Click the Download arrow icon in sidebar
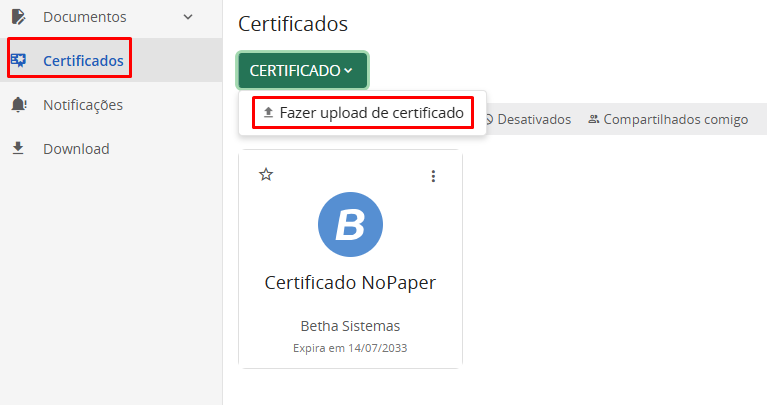Image resolution: width=767 pixels, height=405 pixels. click(x=18, y=148)
